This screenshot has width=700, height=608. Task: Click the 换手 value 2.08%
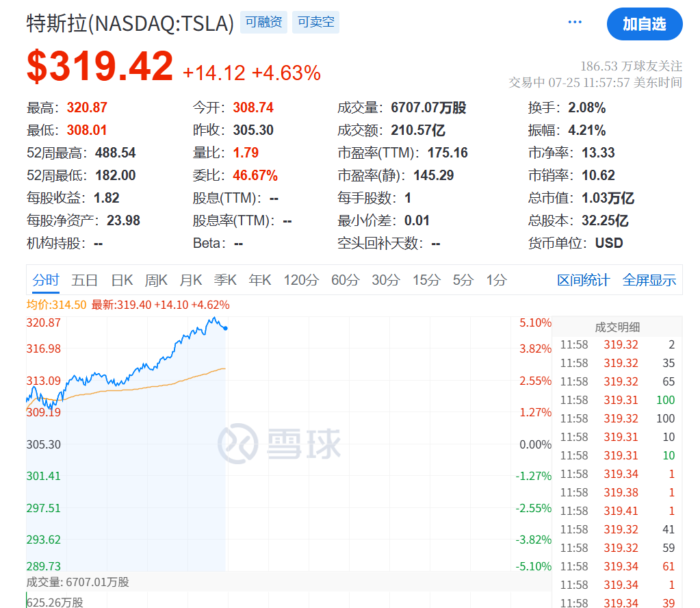click(x=587, y=107)
